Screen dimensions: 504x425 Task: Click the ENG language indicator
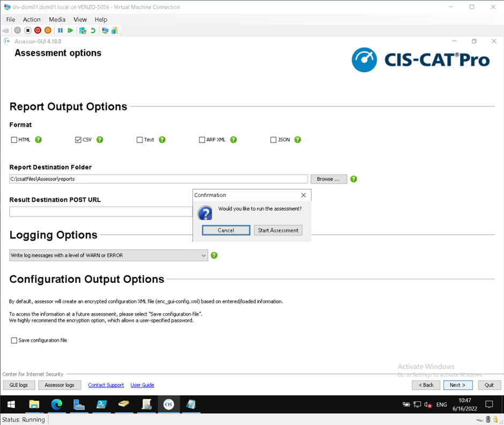(x=442, y=405)
